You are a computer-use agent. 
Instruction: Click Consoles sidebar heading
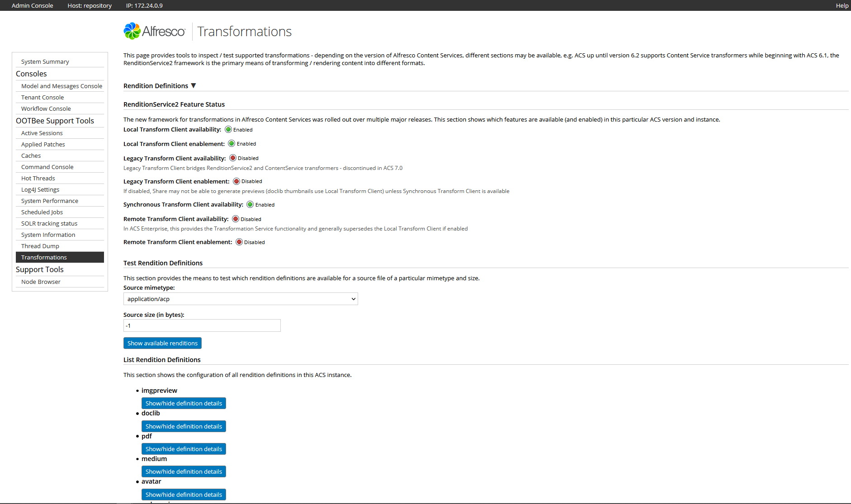click(31, 74)
